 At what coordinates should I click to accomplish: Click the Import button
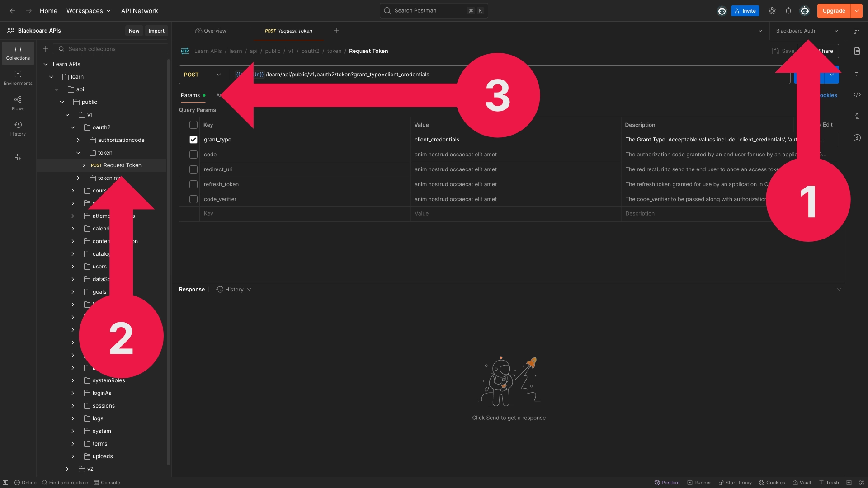tap(156, 31)
